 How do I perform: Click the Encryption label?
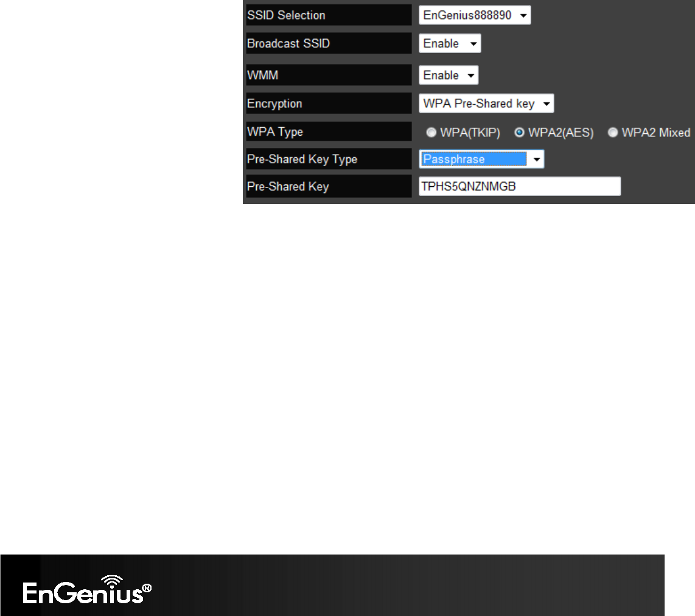(275, 103)
